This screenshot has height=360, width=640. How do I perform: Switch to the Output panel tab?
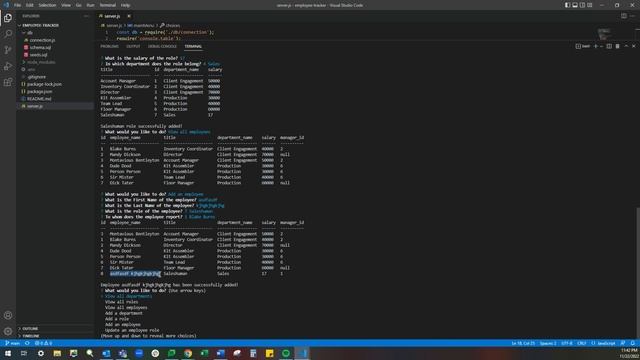pos(133,47)
